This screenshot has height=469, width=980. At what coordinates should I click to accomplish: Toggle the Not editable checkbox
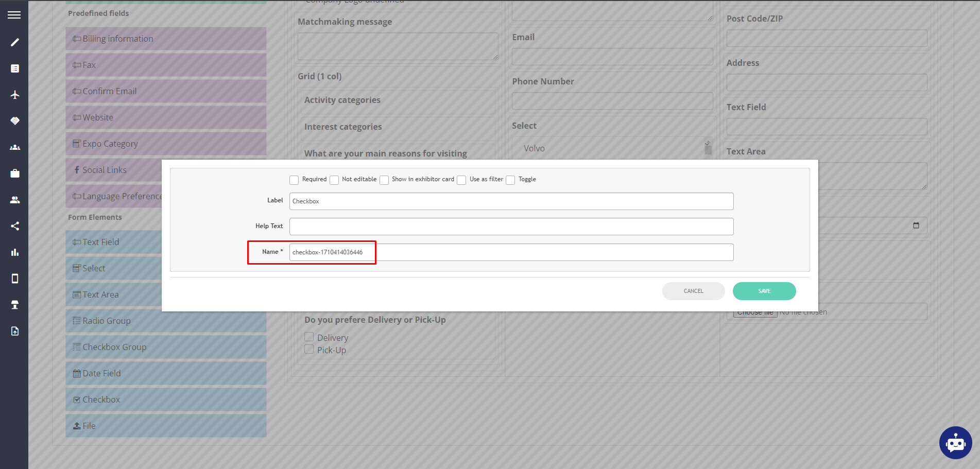pos(334,180)
